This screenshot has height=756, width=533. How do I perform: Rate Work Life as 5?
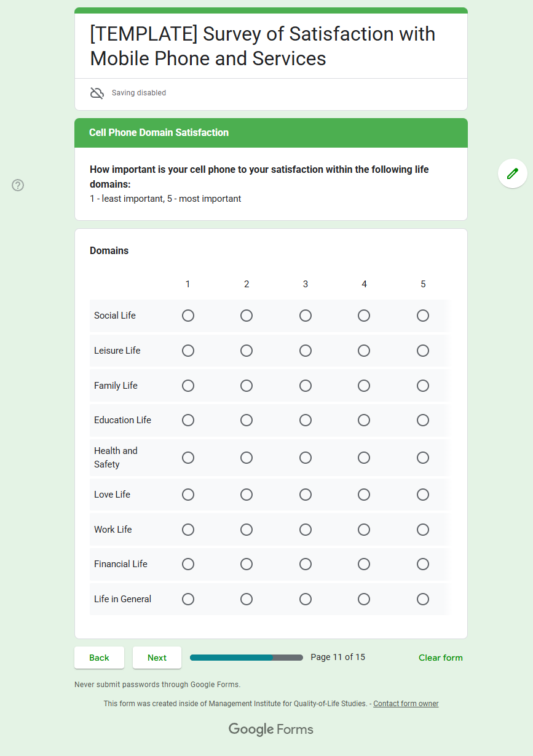423,530
